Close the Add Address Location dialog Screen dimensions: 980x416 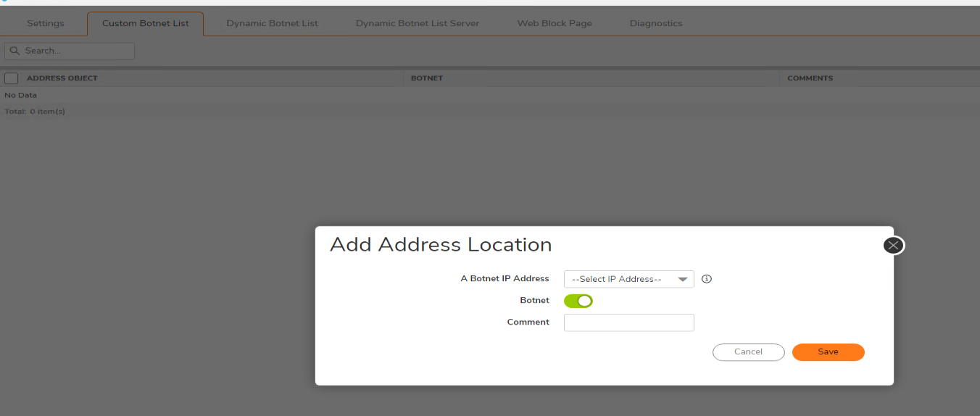coord(893,246)
